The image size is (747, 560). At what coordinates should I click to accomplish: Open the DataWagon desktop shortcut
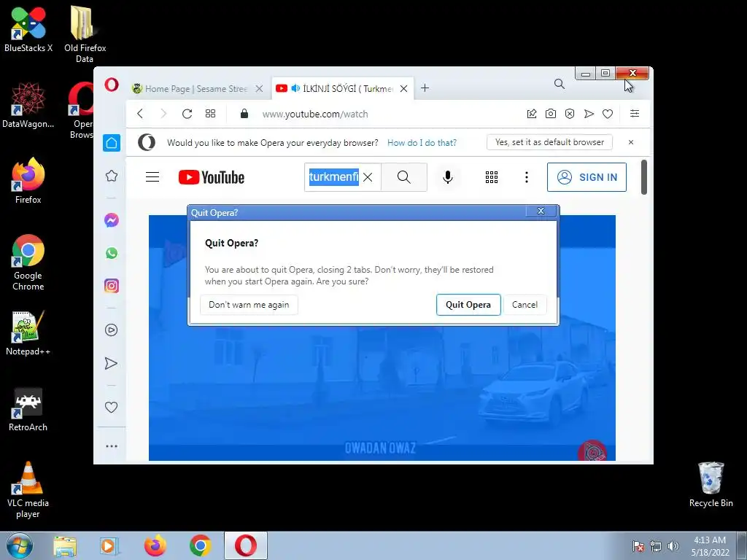tap(28, 105)
